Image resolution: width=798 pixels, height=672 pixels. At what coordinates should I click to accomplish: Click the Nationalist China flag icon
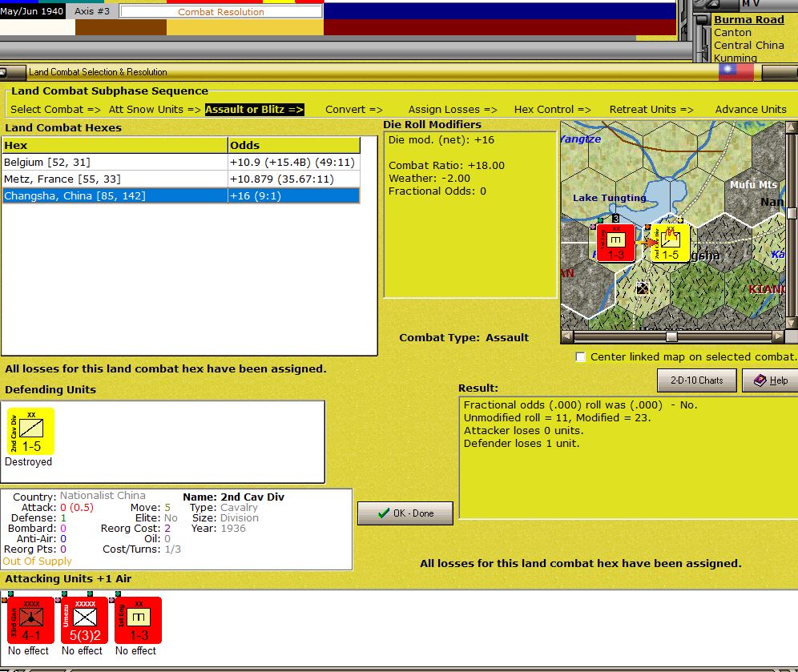pos(736,72)
